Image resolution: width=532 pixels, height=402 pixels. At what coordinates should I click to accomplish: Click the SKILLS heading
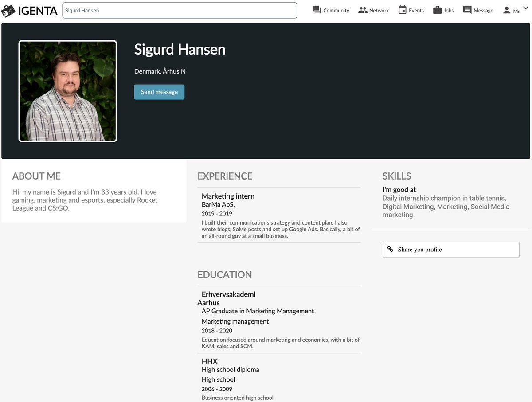click(x=396, y=176)
